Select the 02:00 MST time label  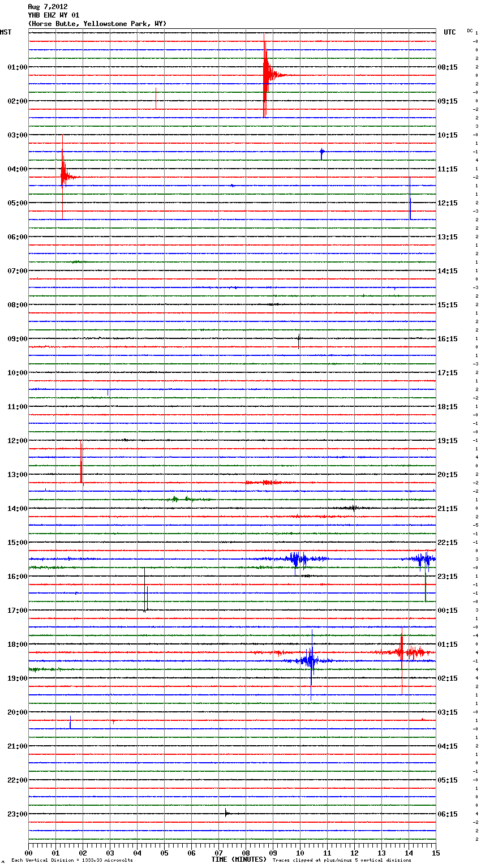18,101
